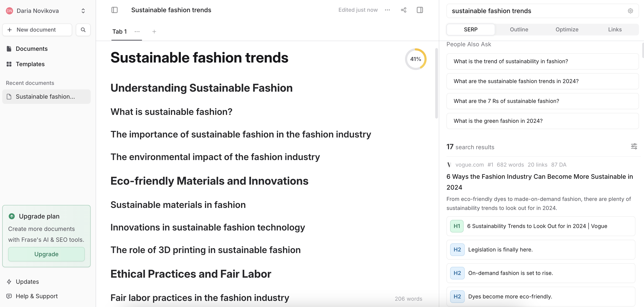
Task: Open the share document icon
Action: pos(403,10)
